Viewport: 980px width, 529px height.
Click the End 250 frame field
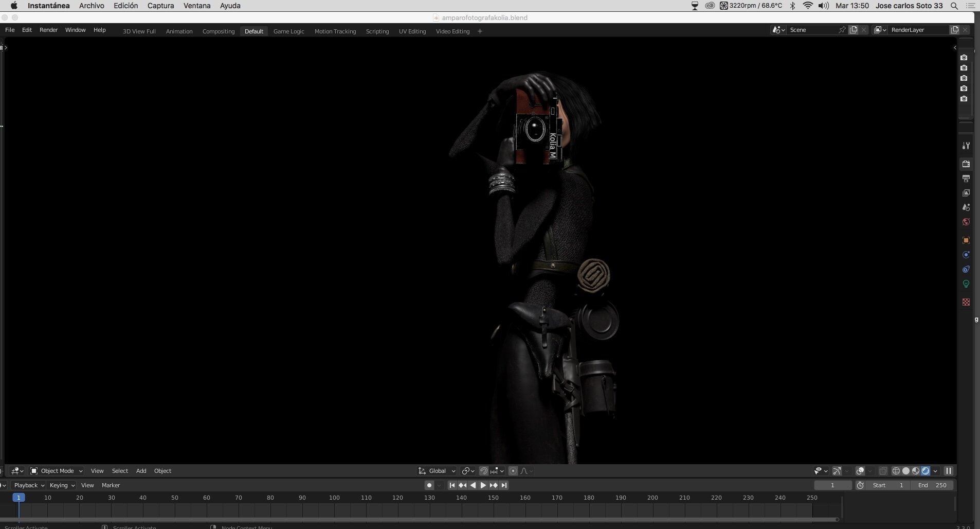(932, 485)
